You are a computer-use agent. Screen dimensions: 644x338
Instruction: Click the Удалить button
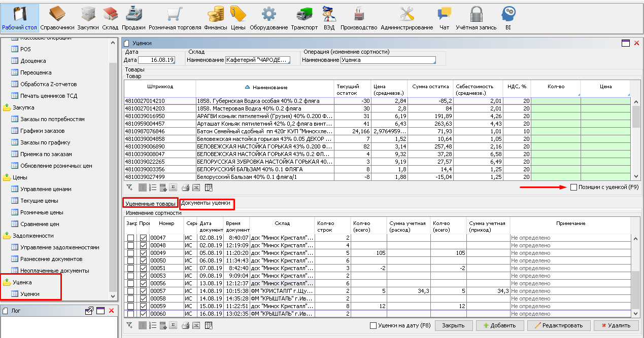tap(615, 325)
